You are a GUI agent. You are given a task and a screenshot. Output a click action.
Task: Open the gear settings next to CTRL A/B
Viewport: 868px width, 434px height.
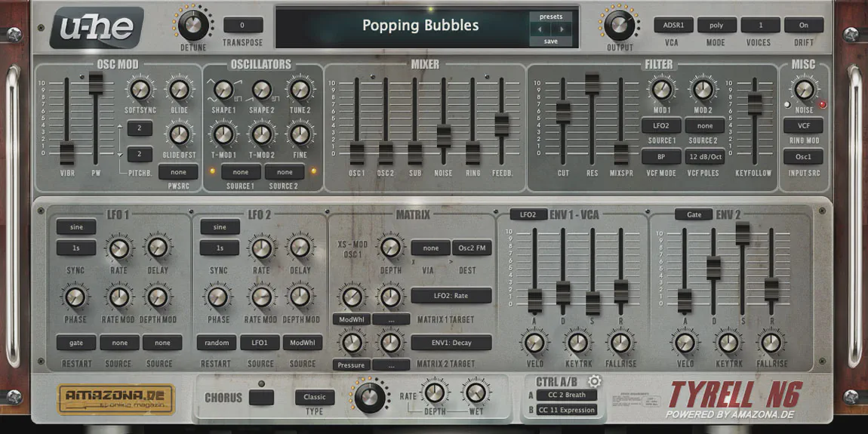(x=594, y=381)
